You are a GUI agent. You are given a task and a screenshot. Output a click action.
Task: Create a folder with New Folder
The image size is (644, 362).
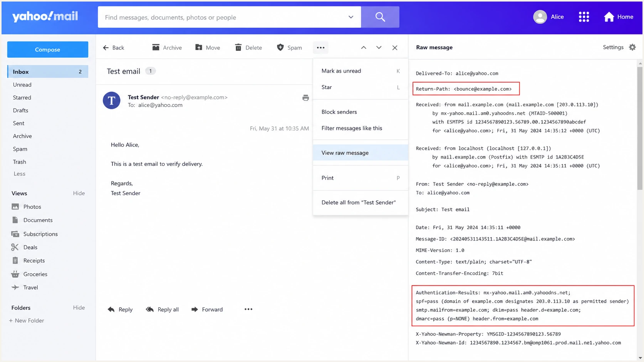27,320
